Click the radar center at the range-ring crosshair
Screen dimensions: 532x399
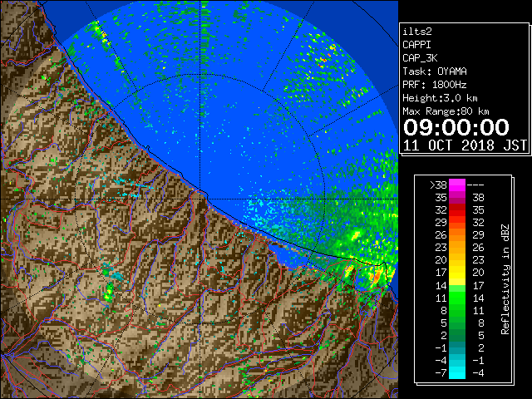coord(200,199)
